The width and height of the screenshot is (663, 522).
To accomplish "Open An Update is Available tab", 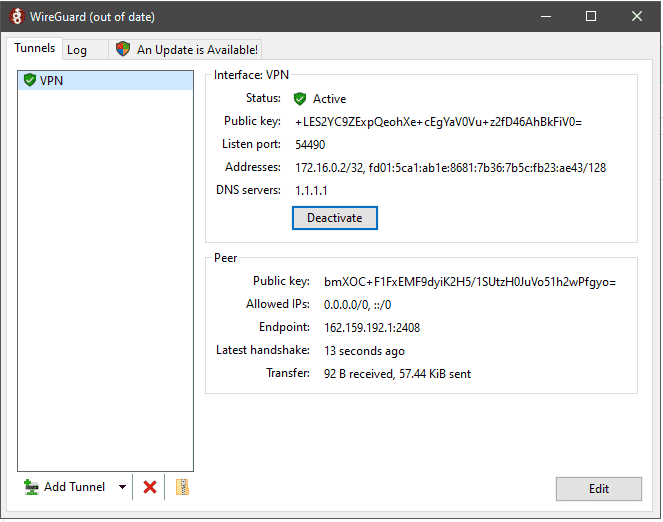I will click(185, 49).
